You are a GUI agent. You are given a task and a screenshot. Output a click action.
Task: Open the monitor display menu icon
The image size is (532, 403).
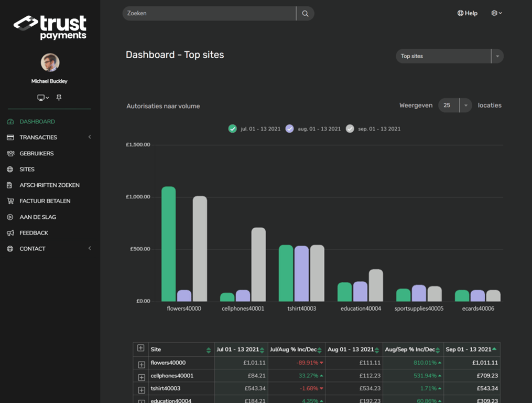pos(43,98)
